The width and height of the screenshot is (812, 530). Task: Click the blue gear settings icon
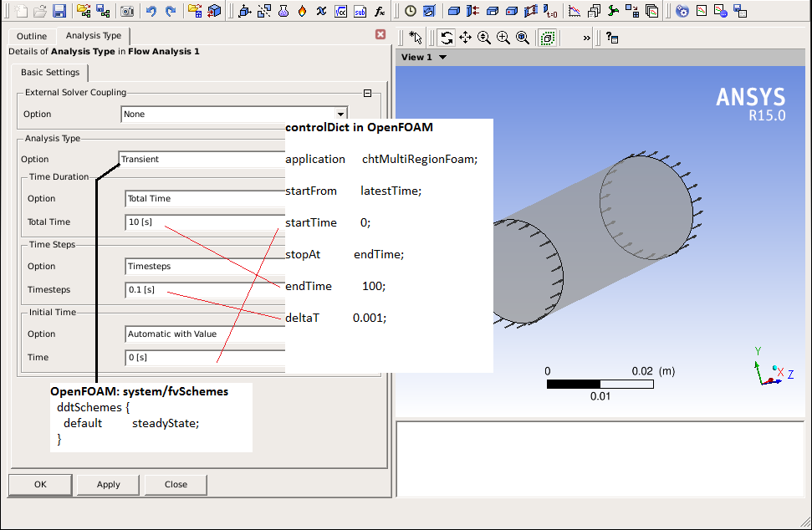click(682, 10)
